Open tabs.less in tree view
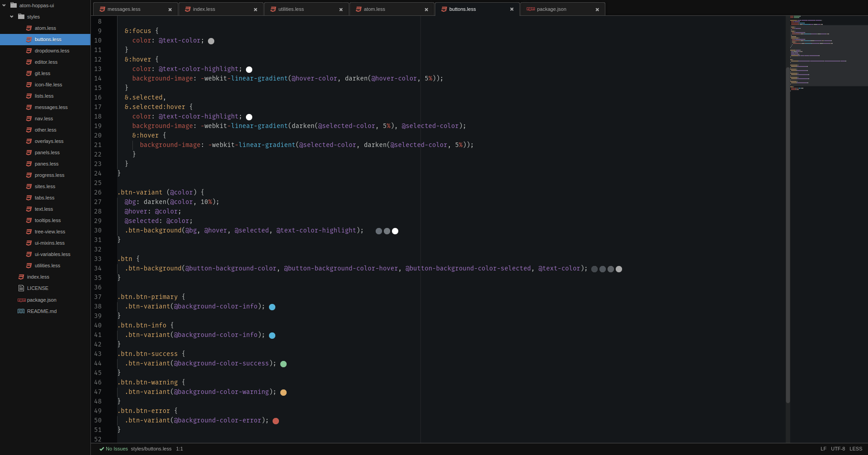 45,198
